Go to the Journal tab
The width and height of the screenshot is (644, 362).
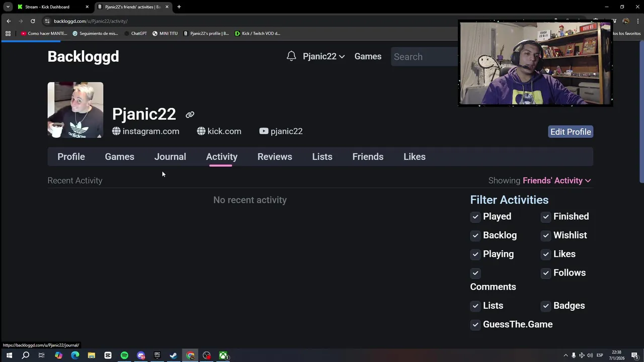coord(170,157)
